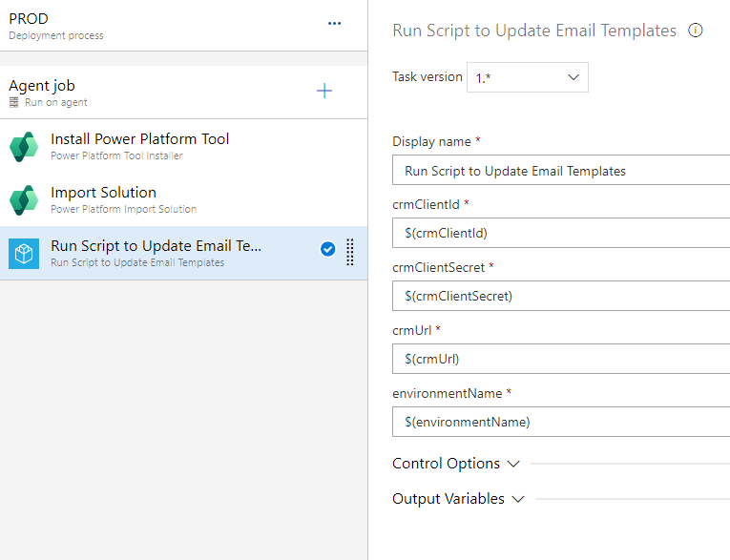Click the drag handle on Run Script task

350,251
